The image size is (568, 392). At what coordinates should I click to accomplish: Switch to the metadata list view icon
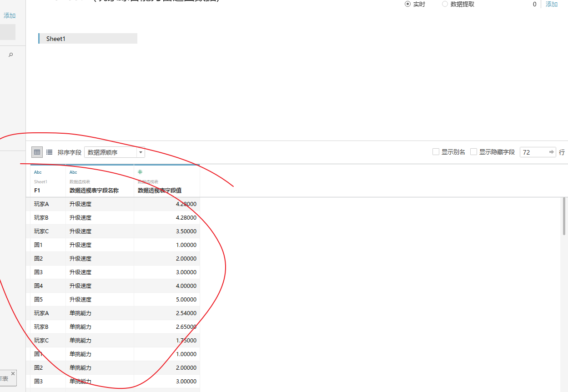(49, 152)
